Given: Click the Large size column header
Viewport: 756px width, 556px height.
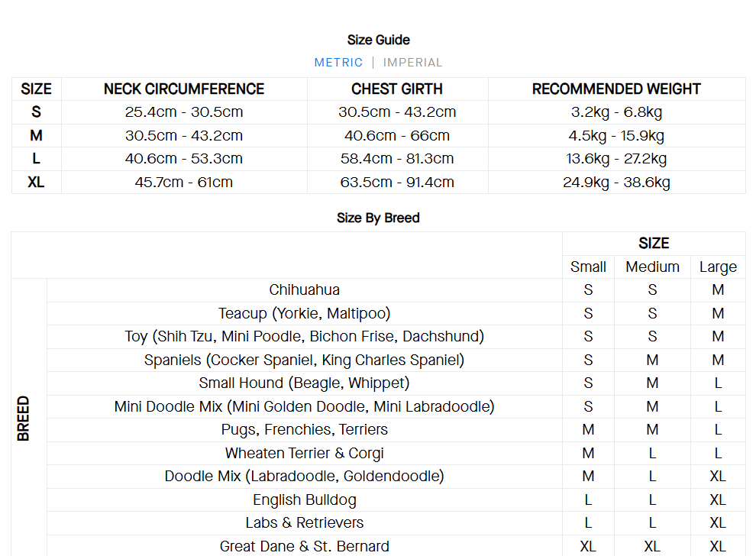Looking at the screenshot, I should 718,267.
